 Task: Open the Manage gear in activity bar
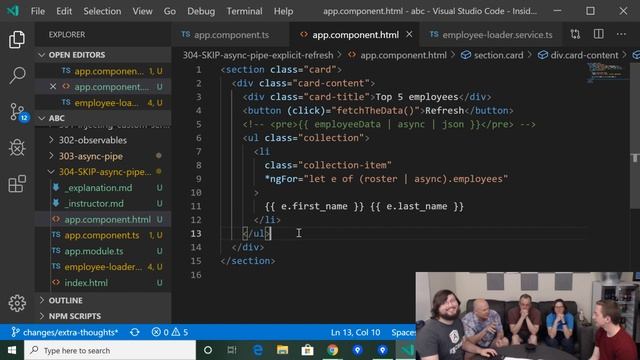pyautogui.click(x=17, y=303)
